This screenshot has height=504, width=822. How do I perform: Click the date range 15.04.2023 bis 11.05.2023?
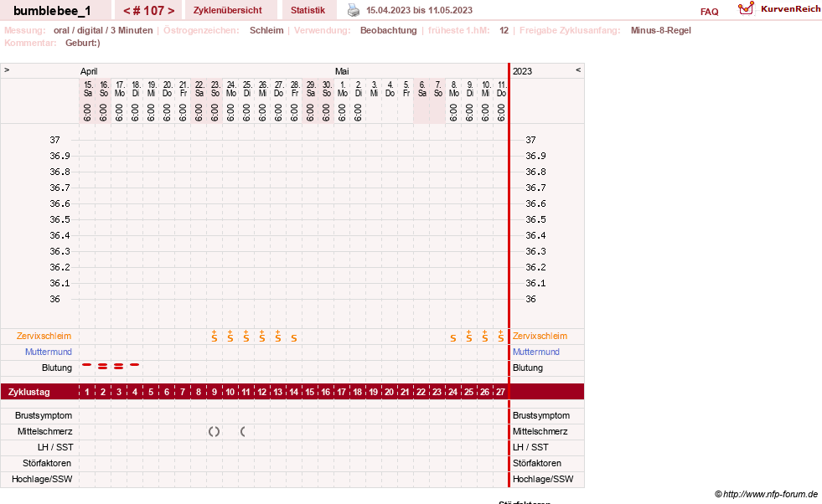tap(420, 10)
